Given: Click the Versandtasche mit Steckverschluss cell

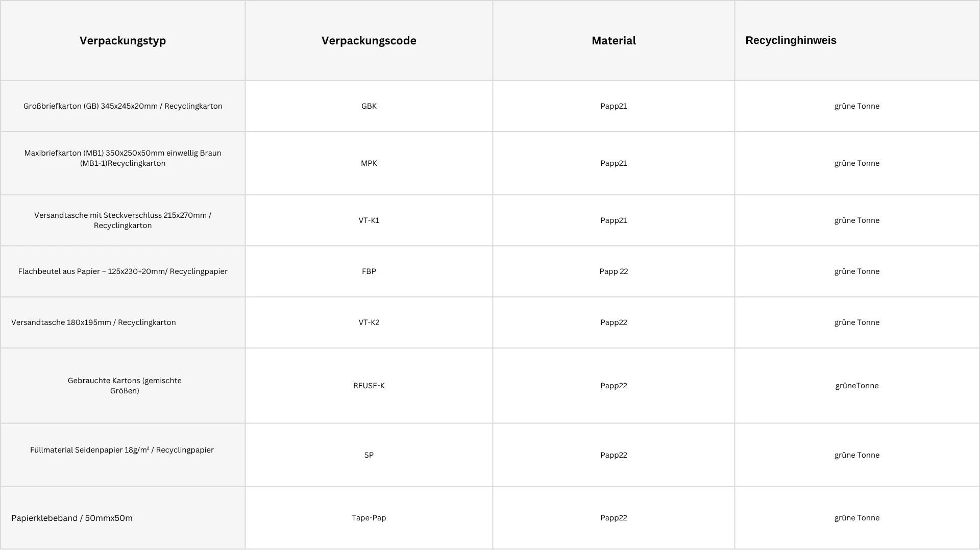Looking at the screenshot, I should pyautogui.click(x=122, y=220).
